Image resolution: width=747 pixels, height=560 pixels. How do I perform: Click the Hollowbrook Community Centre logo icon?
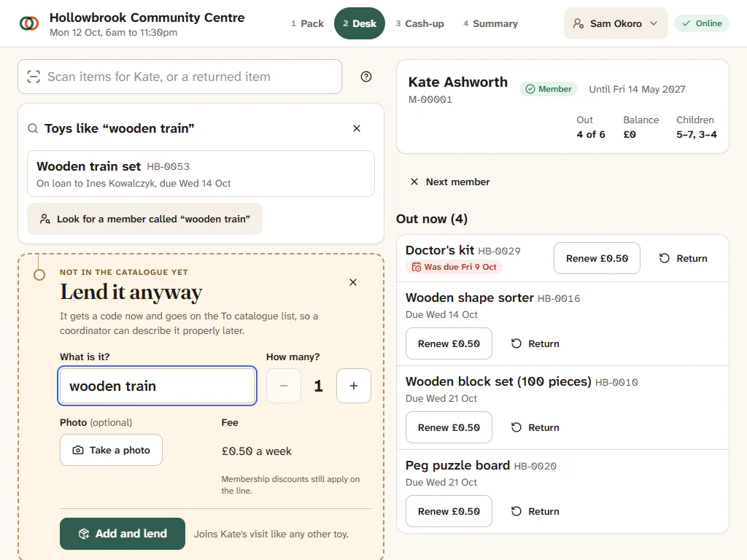[x=29, y=23]
